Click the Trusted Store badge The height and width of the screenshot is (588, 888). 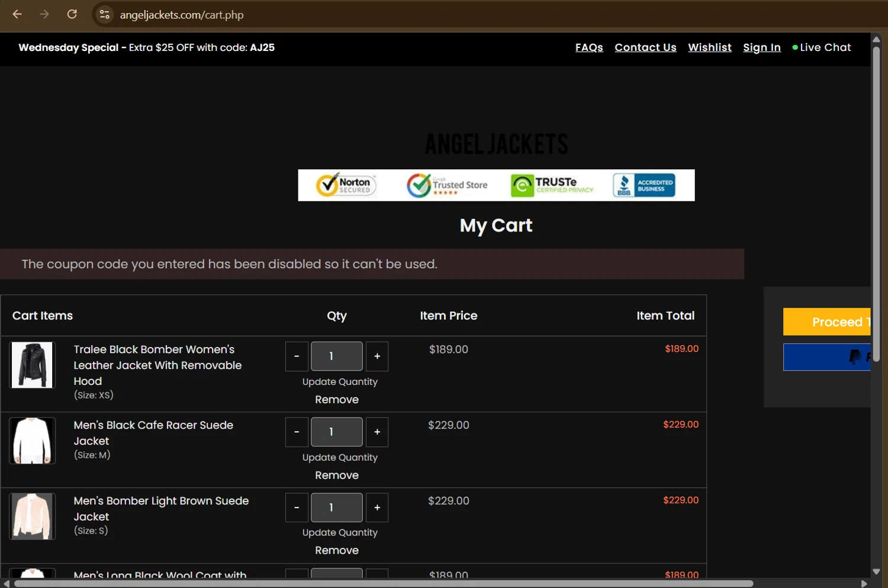pyautogui.click(x=447, y=185)
